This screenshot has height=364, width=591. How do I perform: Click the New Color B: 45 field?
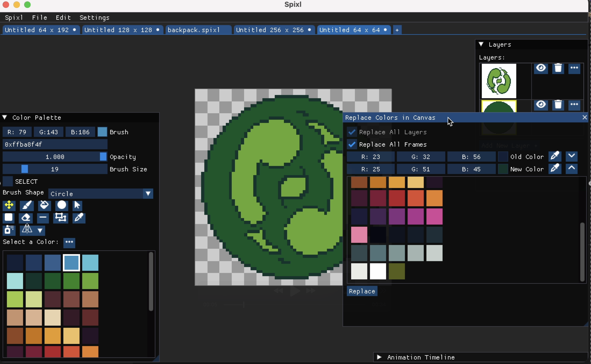click(x=471, y=169)
